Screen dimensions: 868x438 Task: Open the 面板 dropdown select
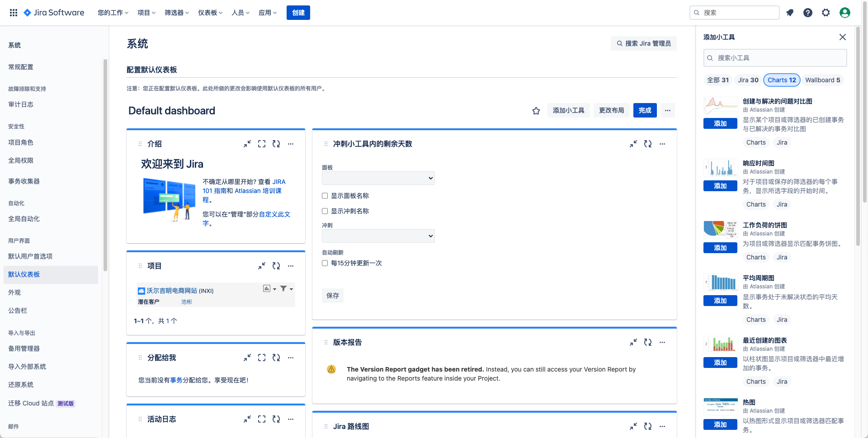click(378, 178)
